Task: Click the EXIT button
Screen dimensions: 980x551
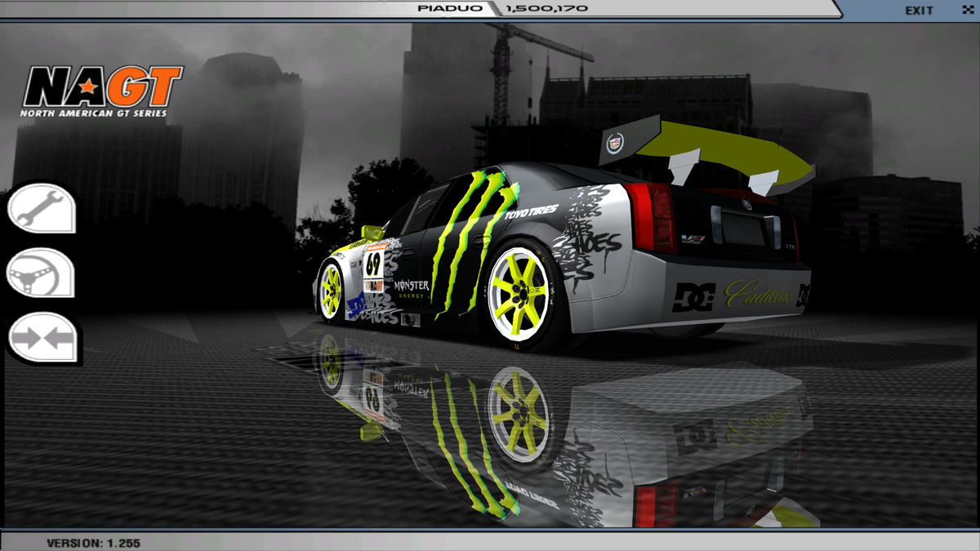Action: pos(919,11)
